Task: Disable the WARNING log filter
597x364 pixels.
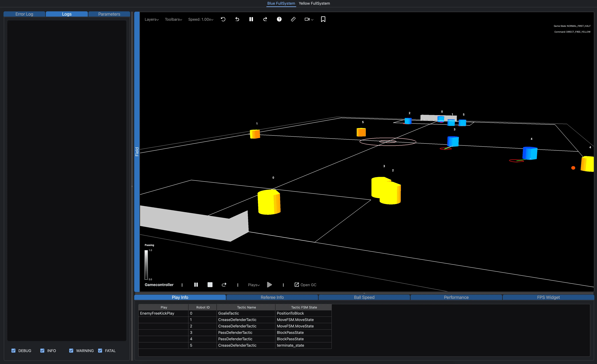Action: click(x=71, y=350)
